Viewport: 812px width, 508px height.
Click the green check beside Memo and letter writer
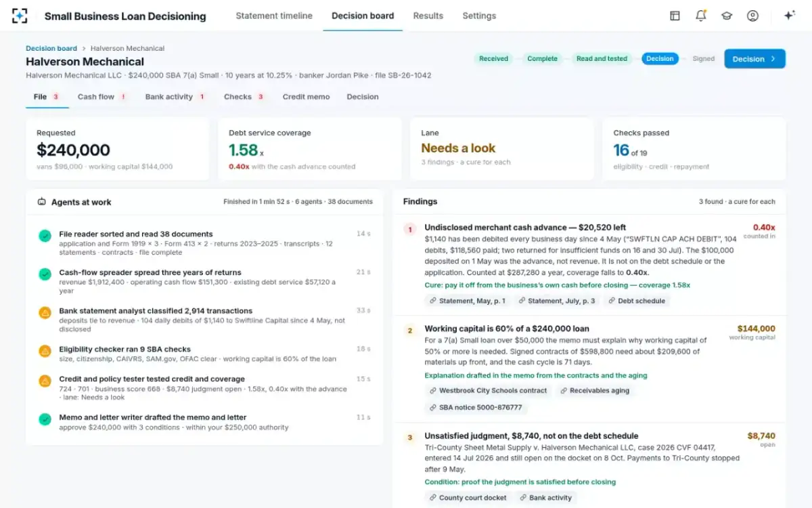45,419
